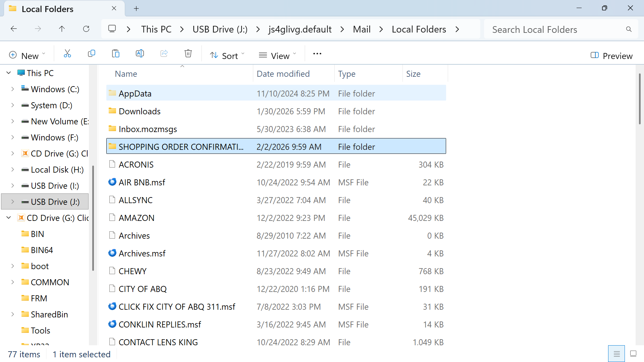Click Mail in the breadcrumb path
The image size is (644, 362).
click(x=362, y=29)
